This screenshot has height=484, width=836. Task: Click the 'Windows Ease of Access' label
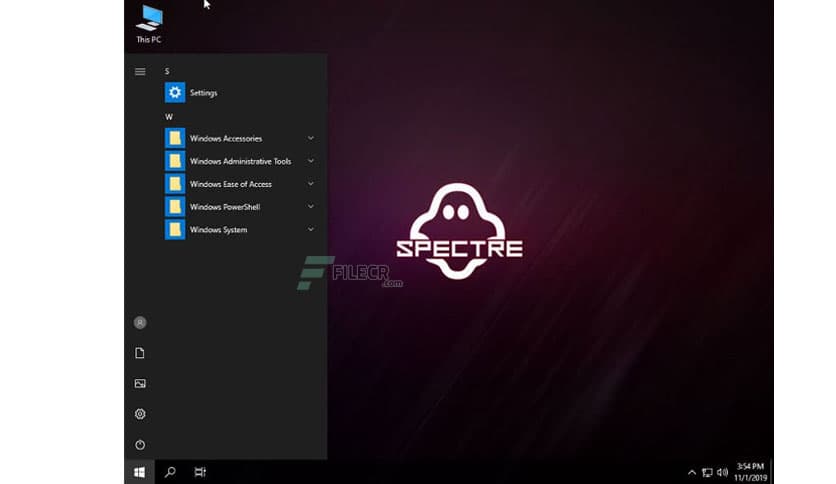(231, 184)
